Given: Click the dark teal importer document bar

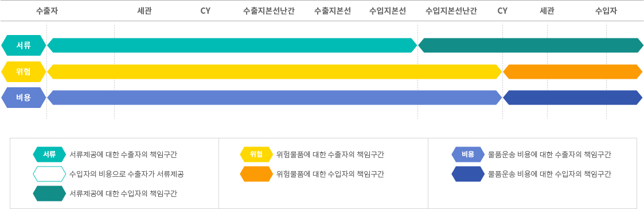Looking at the screenshot, I should coord(530,45).
